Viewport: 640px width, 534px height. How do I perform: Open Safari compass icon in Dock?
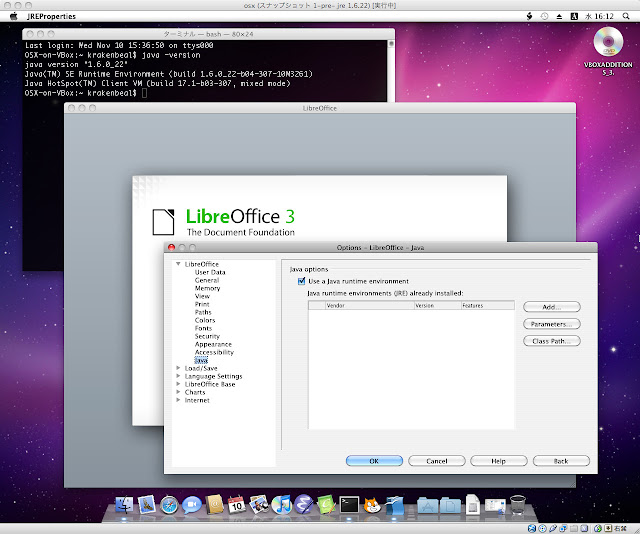(x=169, y=505)
